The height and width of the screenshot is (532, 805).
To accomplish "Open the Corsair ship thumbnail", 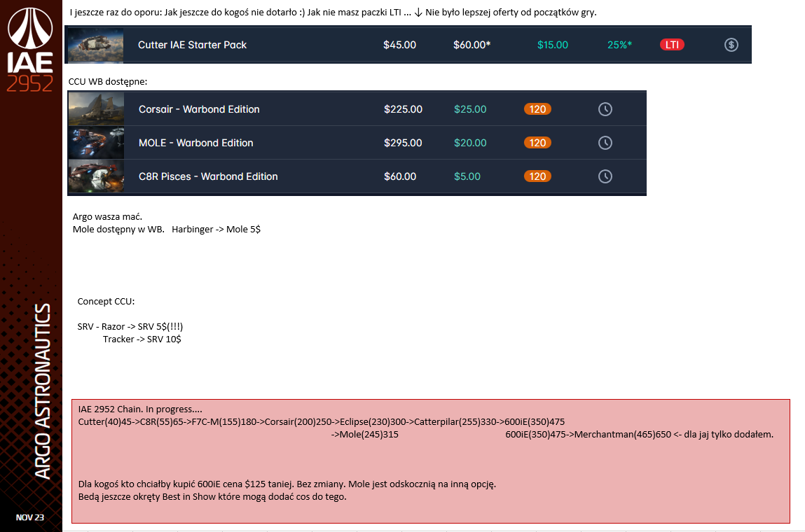I will pos(96,108).
